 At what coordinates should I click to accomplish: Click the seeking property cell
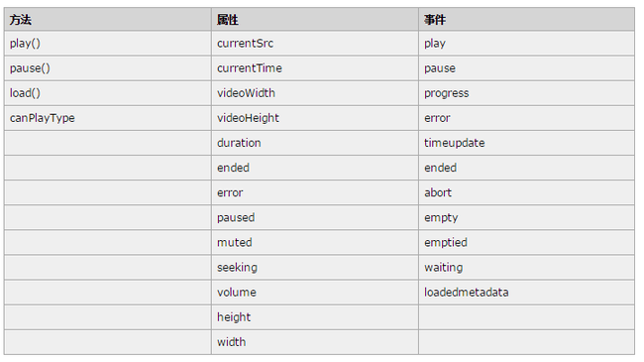point(315,268)
